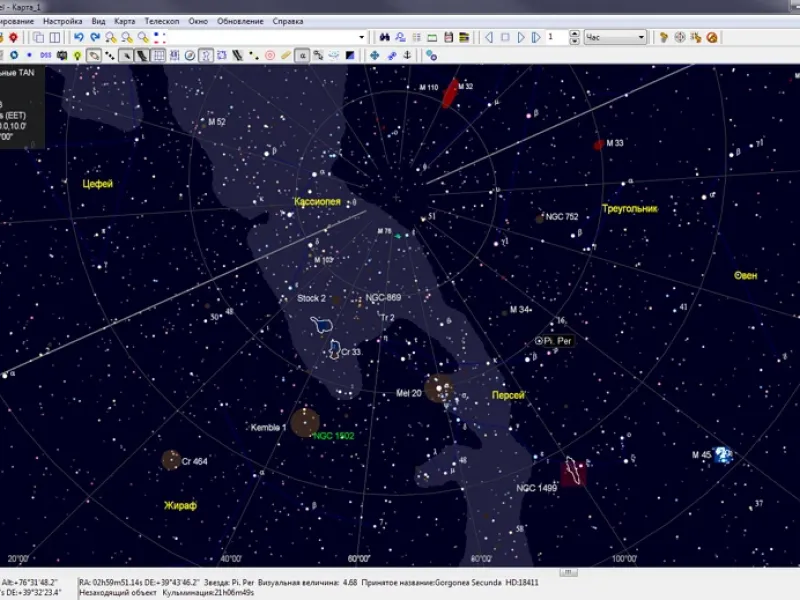Open the object search tool

(x=385, y=37)
